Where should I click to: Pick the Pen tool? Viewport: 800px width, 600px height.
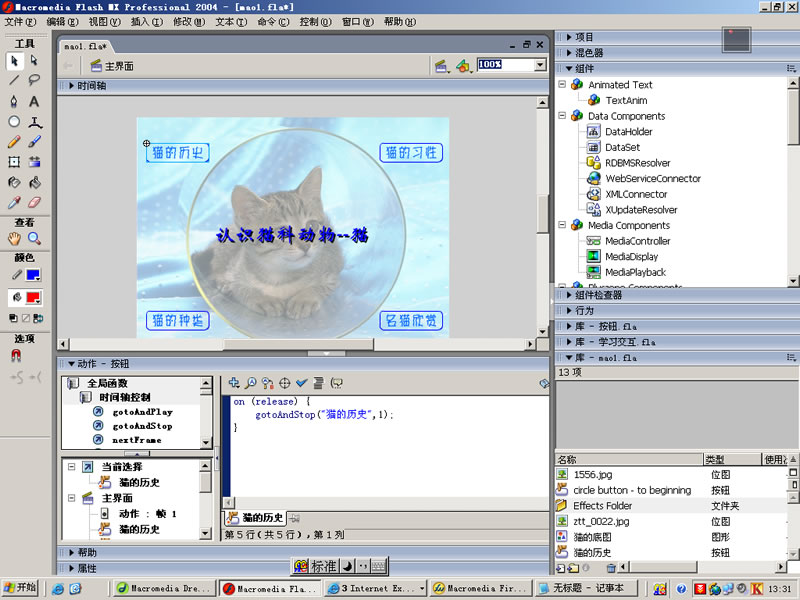(14, 101)
